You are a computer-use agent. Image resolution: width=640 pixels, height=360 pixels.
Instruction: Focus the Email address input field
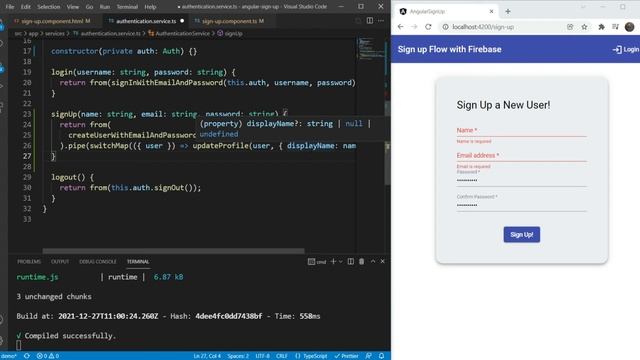[522, 156]
